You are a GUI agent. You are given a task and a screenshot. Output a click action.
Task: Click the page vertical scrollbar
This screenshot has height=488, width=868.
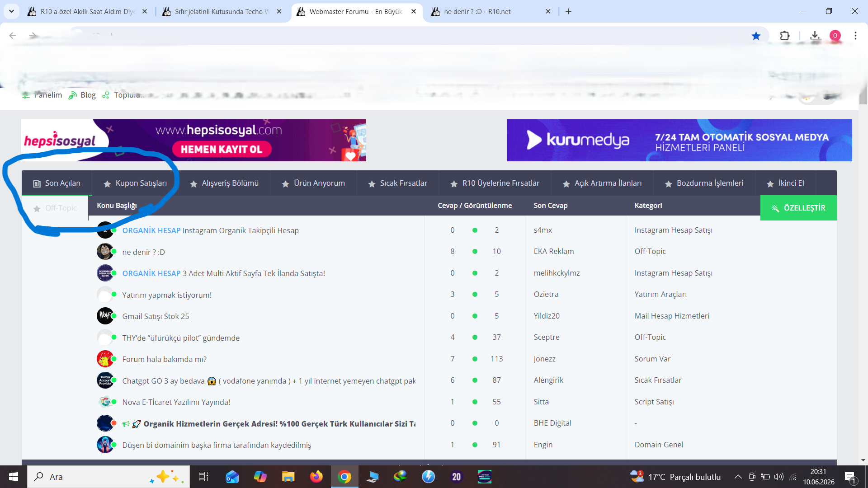(x=863, y=271)
